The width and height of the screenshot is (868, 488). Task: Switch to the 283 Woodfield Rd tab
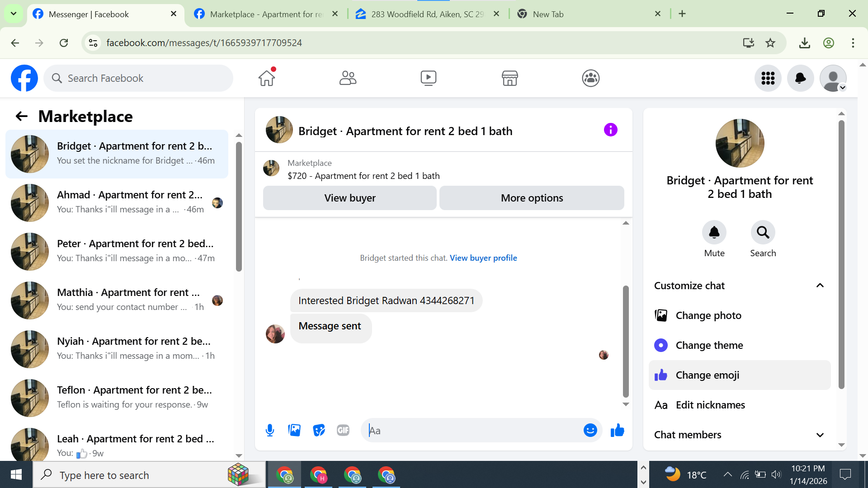[x=427, y=14]
